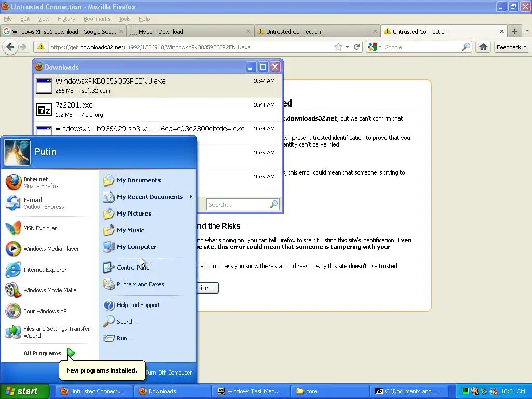Expand My Recent Documents submenu

[x=148, y=197]
